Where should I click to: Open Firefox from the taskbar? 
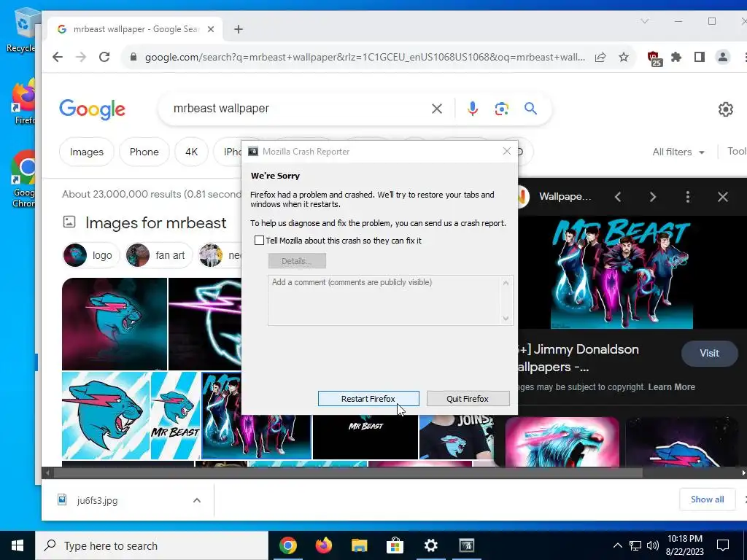click(323, 545)
